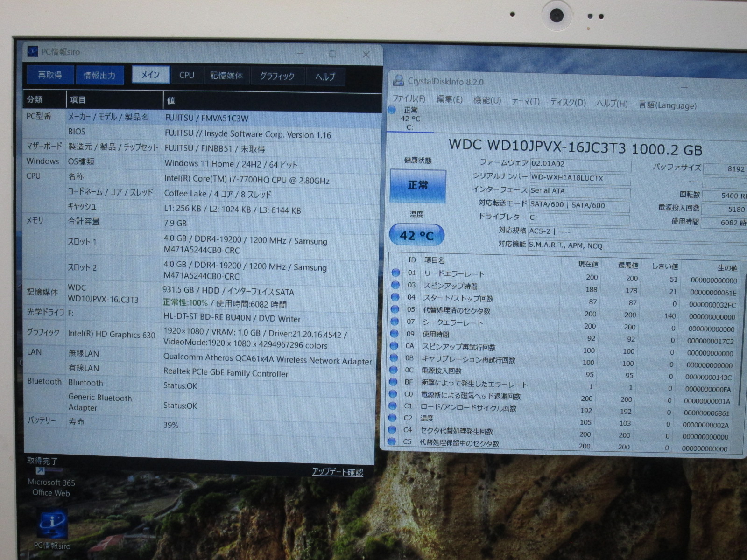Image resolution: width=747 pixels, height=560 pixels.
Task: Open the ヘルプ tab in PC情報siro
Action: tap(325, 77)
